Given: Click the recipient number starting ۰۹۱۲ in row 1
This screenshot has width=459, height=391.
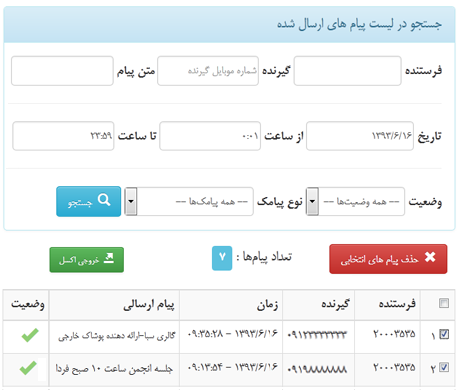Looking at the screenshot, I should [317, 334].
